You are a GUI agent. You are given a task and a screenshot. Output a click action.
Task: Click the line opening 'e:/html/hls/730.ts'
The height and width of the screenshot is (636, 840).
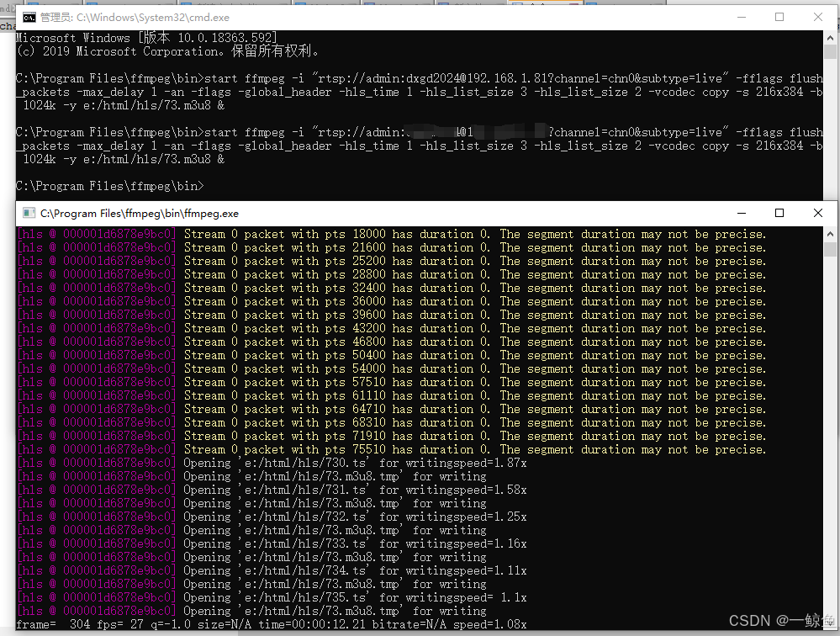pos(272,463)
